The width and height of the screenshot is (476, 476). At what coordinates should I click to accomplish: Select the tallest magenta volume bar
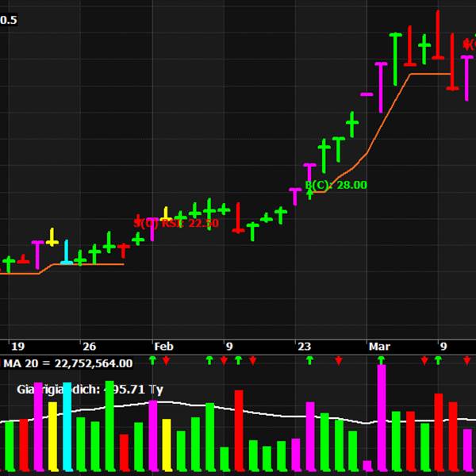(382, 418)
